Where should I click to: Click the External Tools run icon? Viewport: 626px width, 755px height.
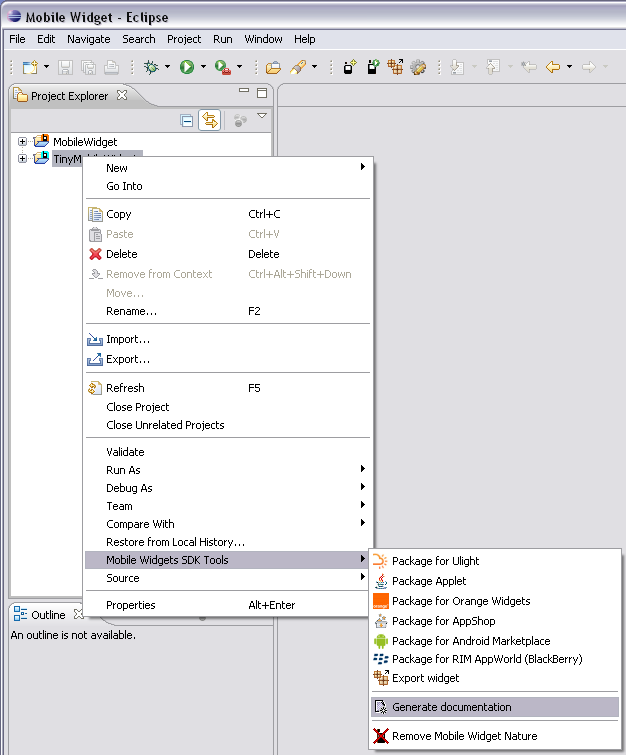coord(222,67)
